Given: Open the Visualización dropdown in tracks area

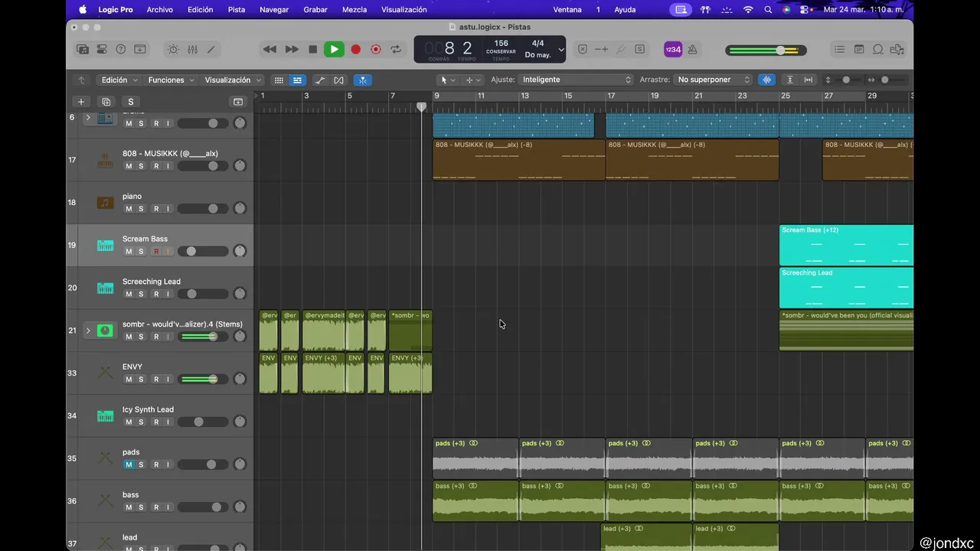Looking at the screenshot, I should click(x=233, y=80).
